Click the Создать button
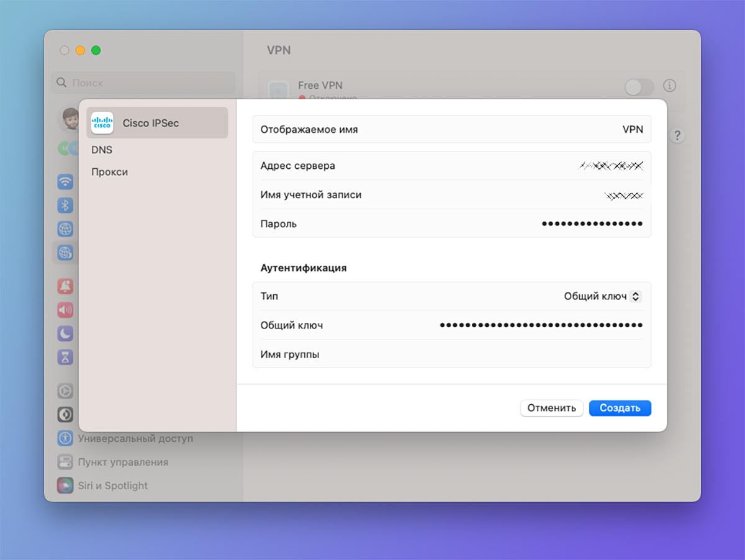The height and width of the screenshot is (560, 745). click(x=620, y=409)
